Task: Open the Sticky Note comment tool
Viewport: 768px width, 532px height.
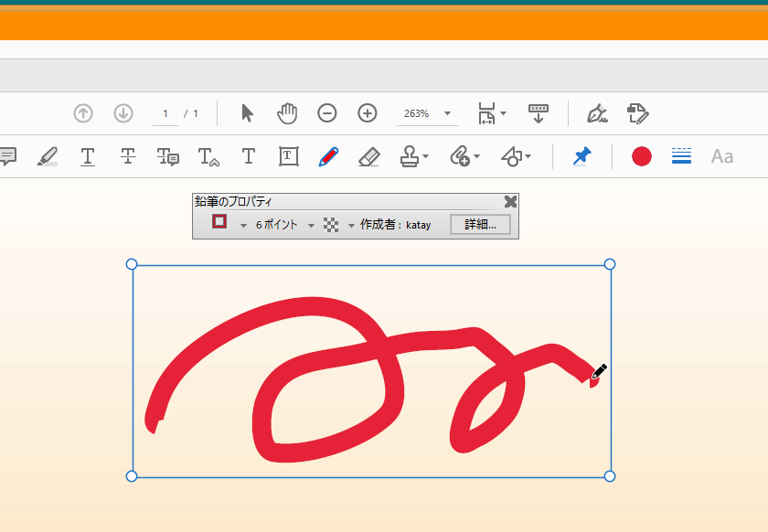Action: point(9,156)
